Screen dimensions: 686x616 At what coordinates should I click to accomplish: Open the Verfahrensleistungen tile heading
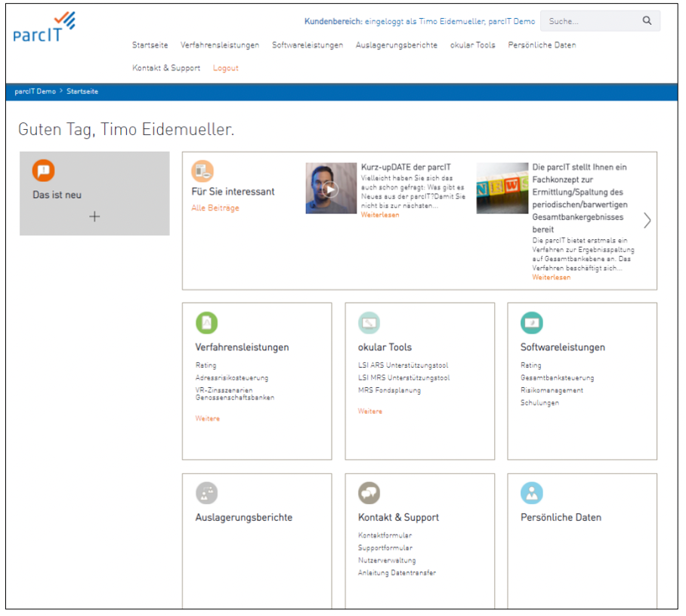coord(242,347)
